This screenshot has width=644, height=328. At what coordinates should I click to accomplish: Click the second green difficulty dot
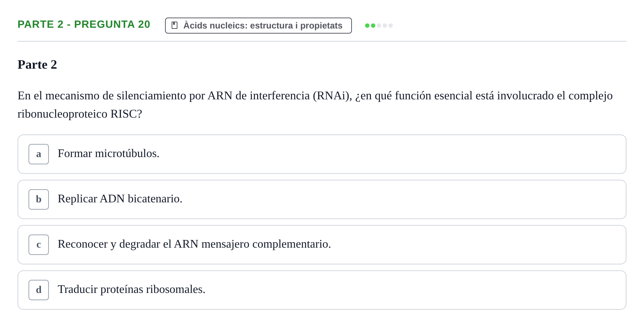click(373, 26)
